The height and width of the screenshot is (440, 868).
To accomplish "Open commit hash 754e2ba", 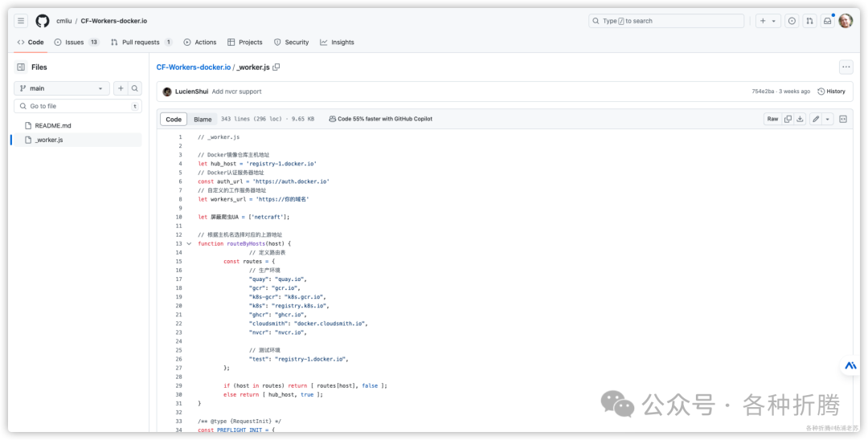I will point(763,92).
